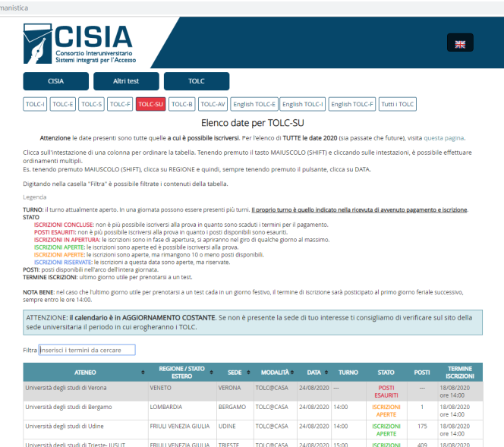Sort by MODALITÀ column arrows
This screenshot has height=447, width=504.
click(x=292, y=372)
